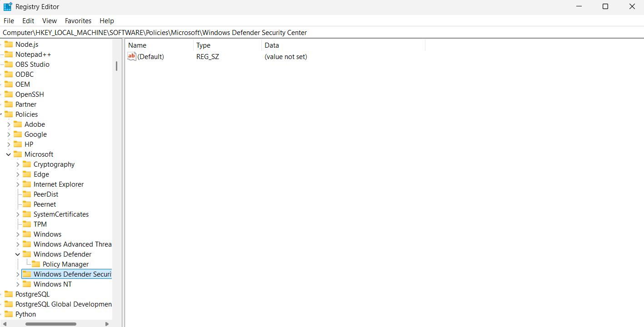The width and height of the screenshot is (644, 327).
Task: Expand the HP key
Action: 9,144
